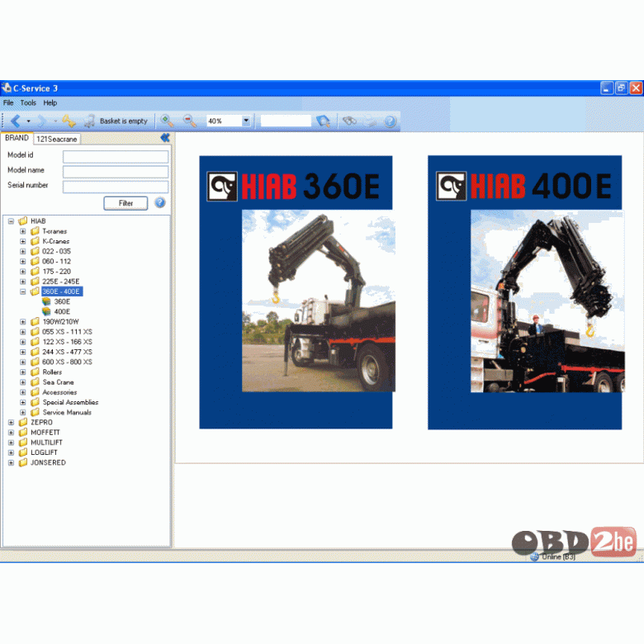Click the Model id input field
This screenshot has height=644, width=644.
tap(116, 156)
